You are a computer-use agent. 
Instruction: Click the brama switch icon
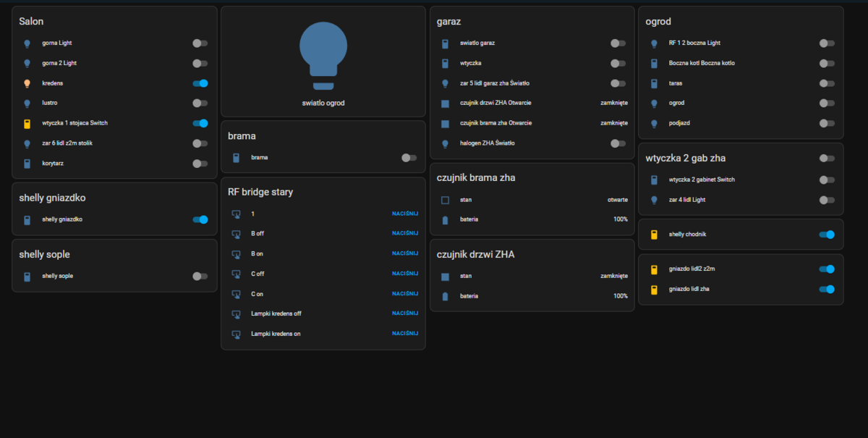pos(236,157)
